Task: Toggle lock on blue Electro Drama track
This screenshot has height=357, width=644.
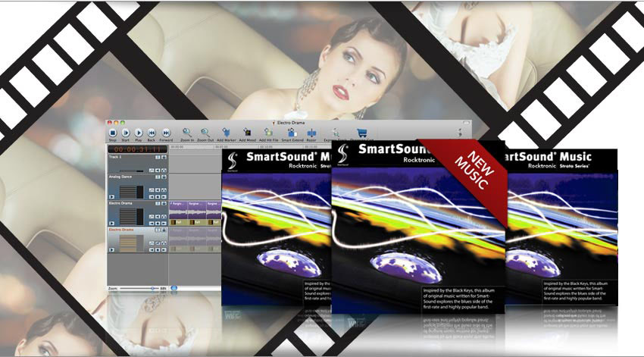Action: [x=164, y=203]
